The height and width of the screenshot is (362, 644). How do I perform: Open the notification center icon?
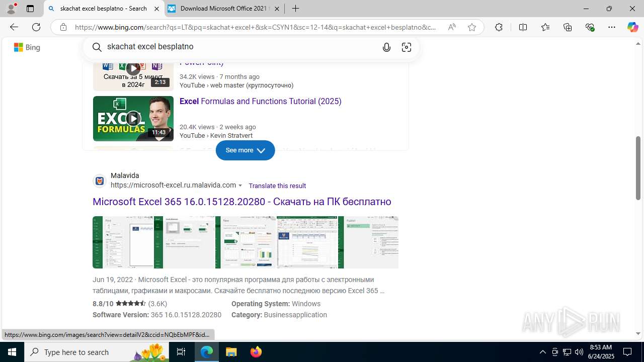point(627,352)
